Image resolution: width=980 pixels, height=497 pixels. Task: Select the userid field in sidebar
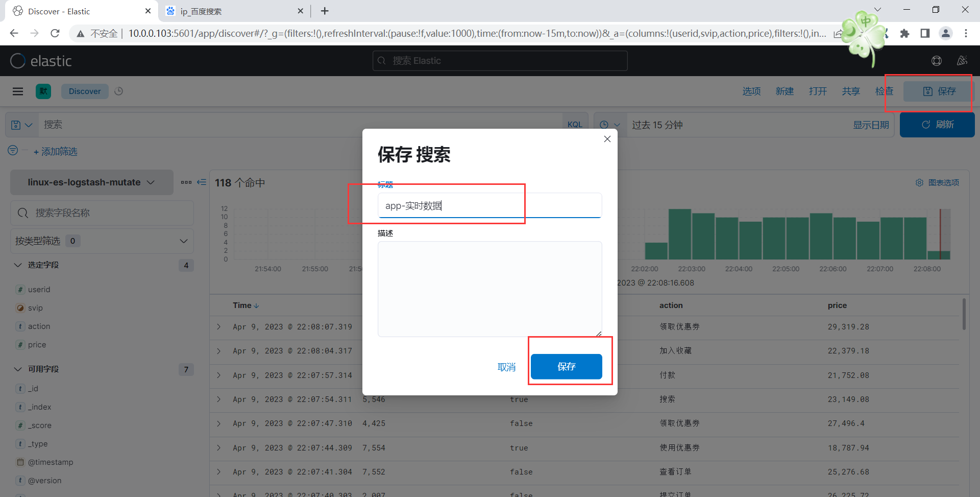coord(39,290)
